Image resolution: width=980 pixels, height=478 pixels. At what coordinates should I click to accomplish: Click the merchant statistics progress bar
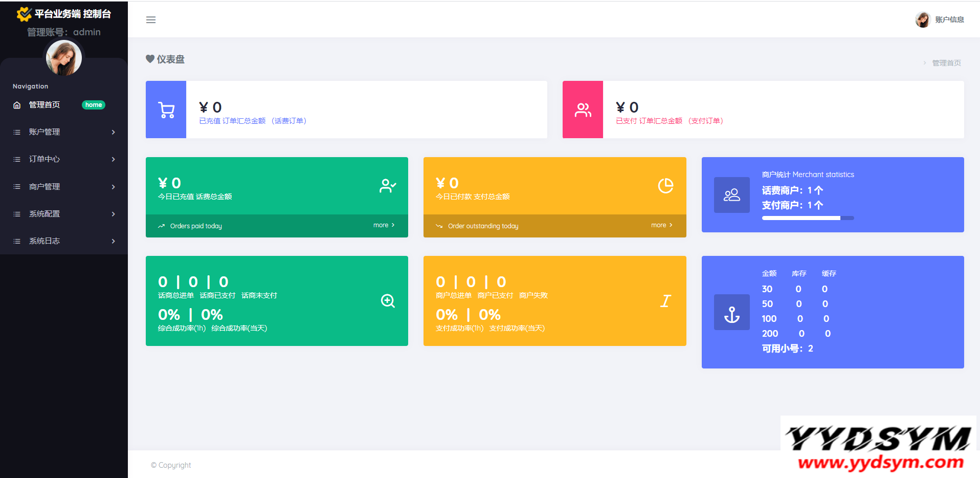[x=808, y=218]
